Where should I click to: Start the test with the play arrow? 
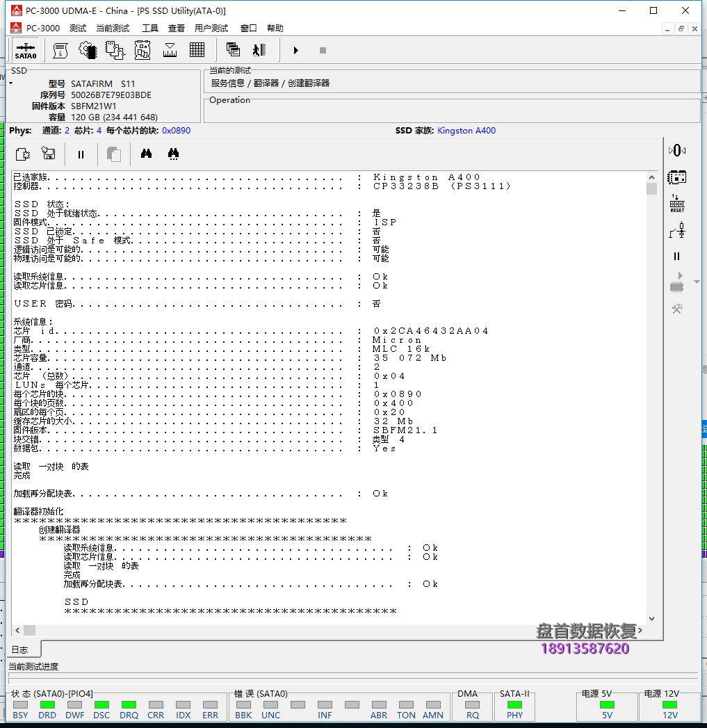pos(296,50)
